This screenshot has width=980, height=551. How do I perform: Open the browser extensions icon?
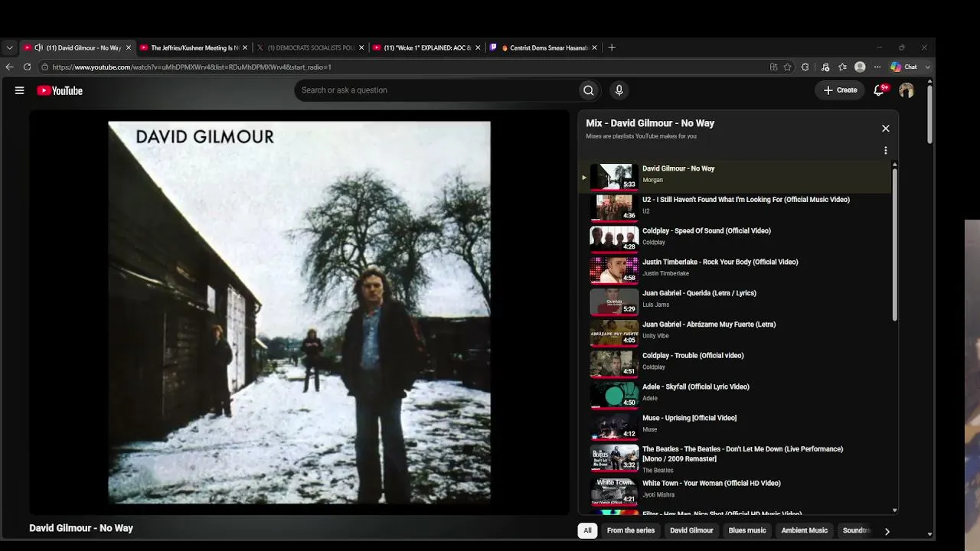tap(805, 67)
